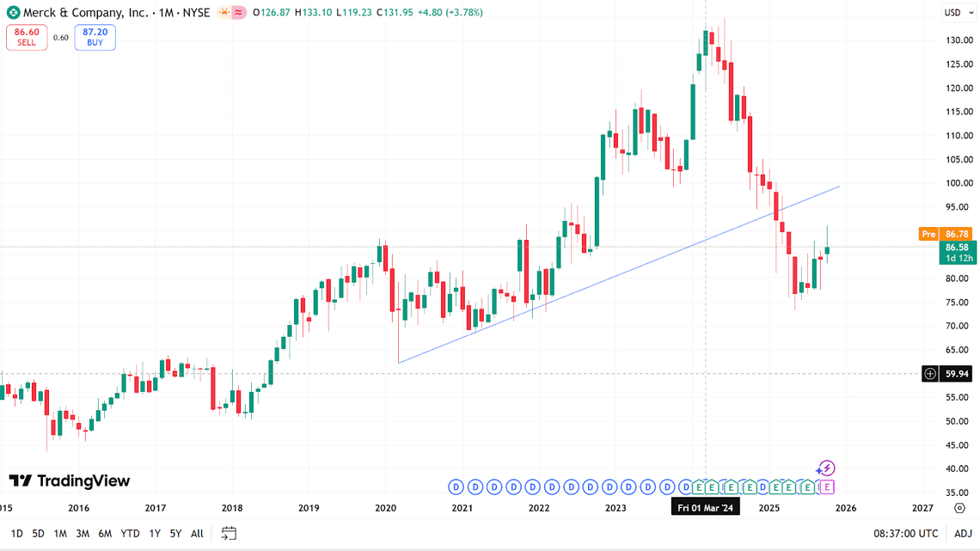Select the blue trend line on chart

click(619, 274)
